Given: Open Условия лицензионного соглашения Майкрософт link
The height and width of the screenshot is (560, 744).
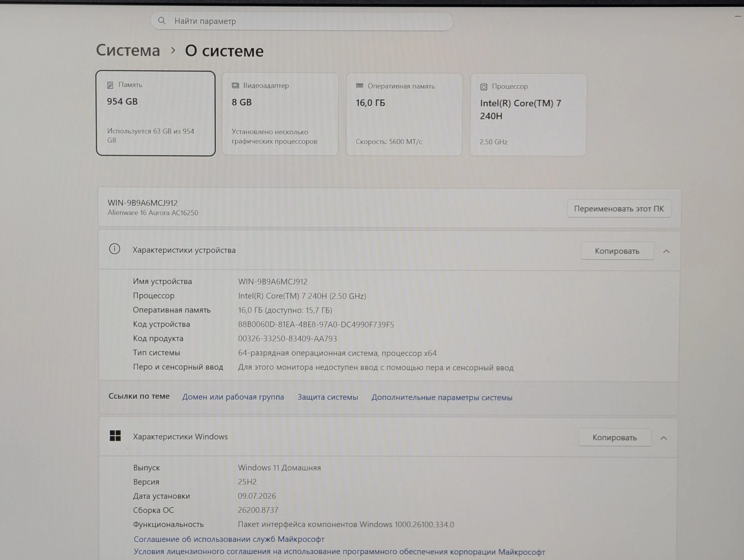Looking at the screenshot, I should point(339,552).
